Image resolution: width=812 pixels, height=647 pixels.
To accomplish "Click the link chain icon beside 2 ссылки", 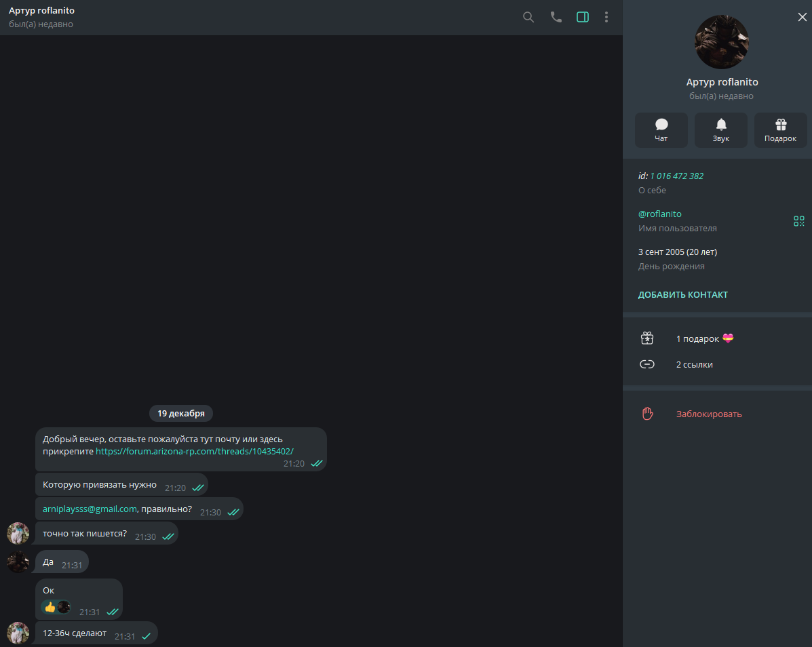I will click(x=647, y=364).
